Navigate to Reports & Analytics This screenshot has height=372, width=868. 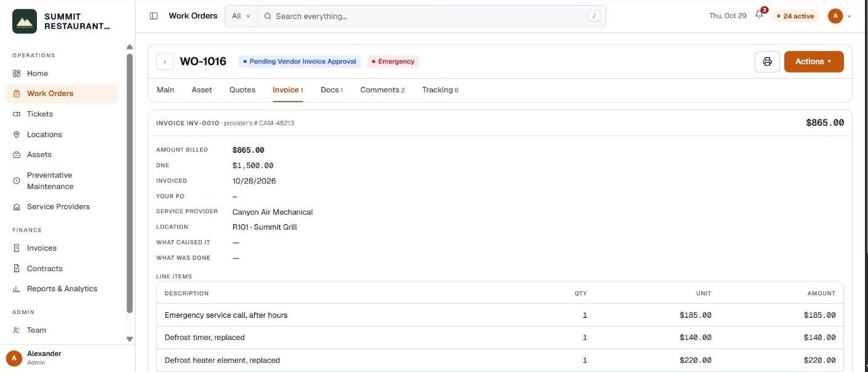62,289
